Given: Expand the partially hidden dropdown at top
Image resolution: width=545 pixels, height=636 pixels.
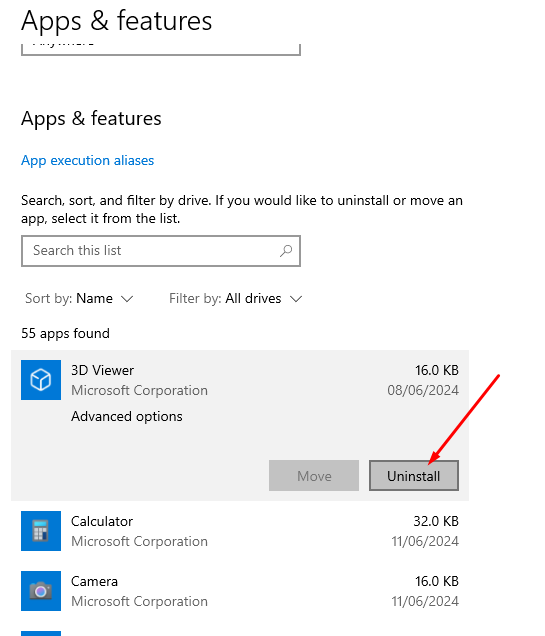Looking at the screenshot, I should [x=161, y=49].
